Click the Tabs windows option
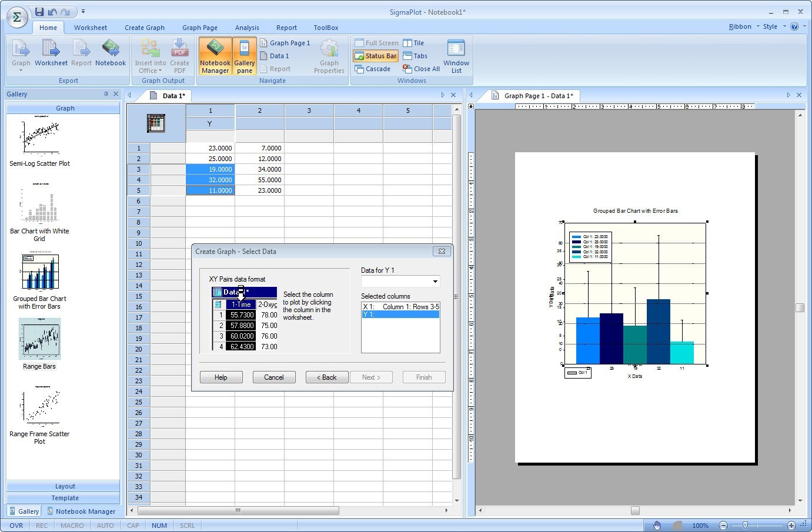Screen dimensions: 812x532 (x=415, y=56)
